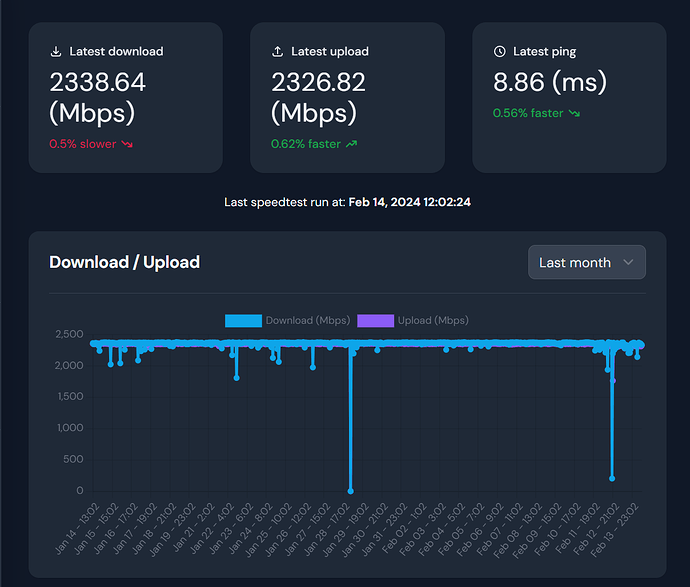Click the clock icon beside Latest ping
This screenshot has height=587, width=690.
pyautogui.click(x=500, y=51)
